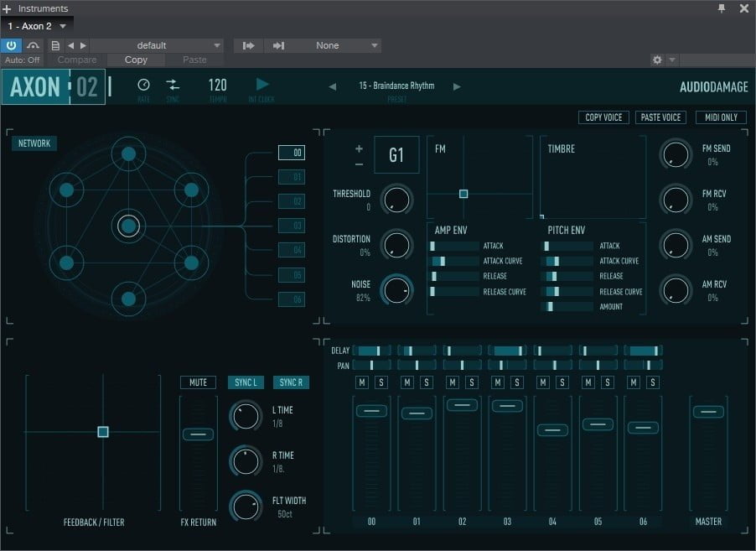Lower the note with the minus icon
Image resolution: width=756 pixels, height=551 pixels.
point(360,164)
